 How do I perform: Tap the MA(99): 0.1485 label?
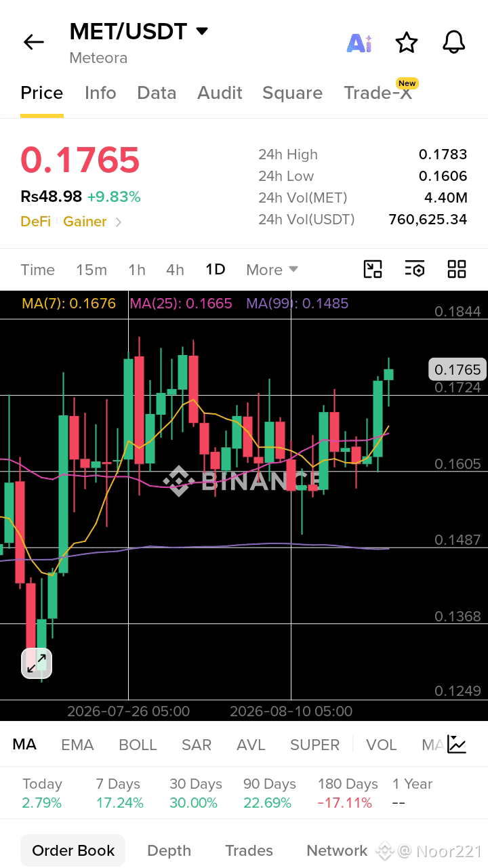[298, 304]
